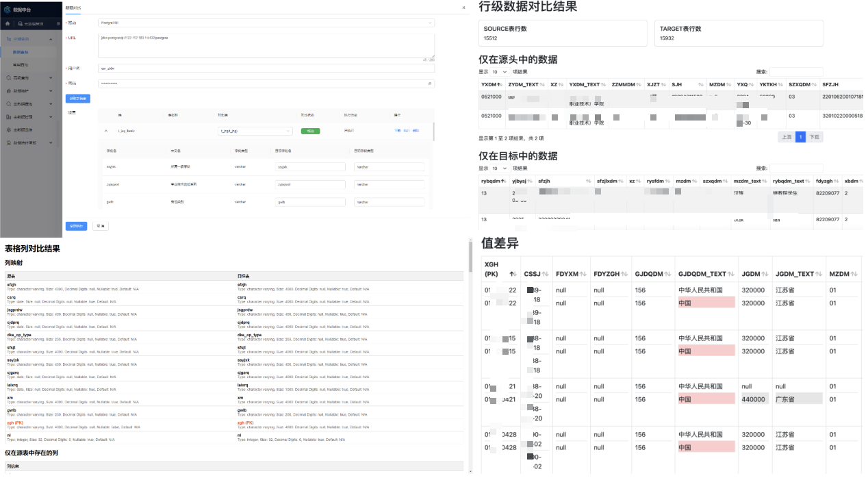Go to the next page with 下页
Viewport: 868px width, 478px height.
[814, 137]
